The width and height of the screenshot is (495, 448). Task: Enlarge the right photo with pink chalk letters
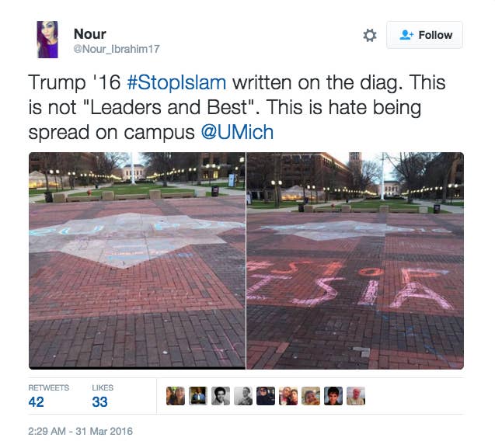pyautogui.click(x=355, y=261)
